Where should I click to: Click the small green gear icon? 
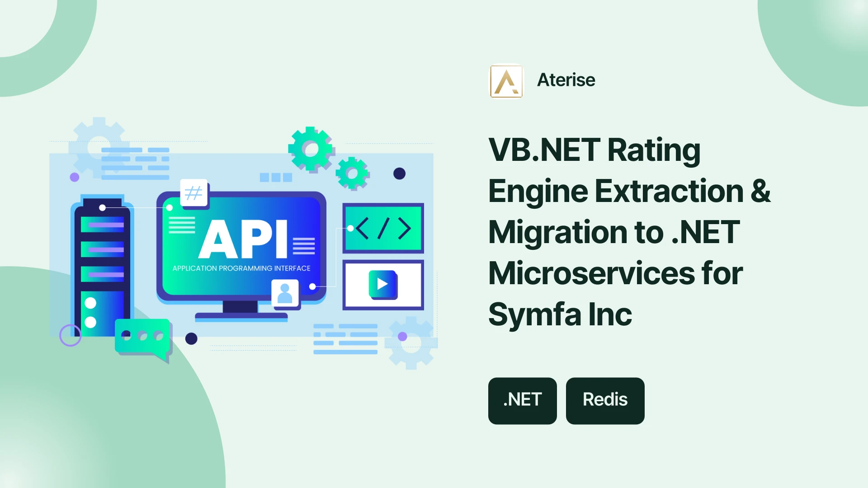pyautogui.click(x=353, y=174)
